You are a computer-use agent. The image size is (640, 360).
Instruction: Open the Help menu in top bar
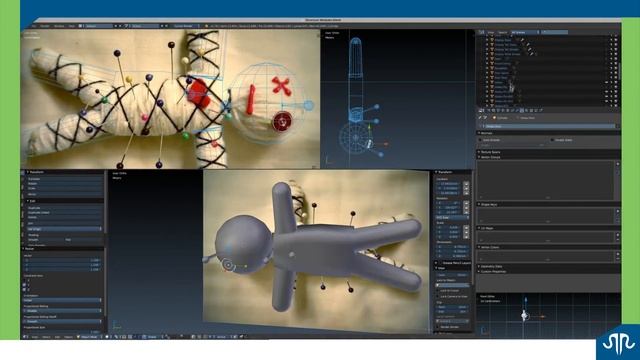click(x=72, y=26)
